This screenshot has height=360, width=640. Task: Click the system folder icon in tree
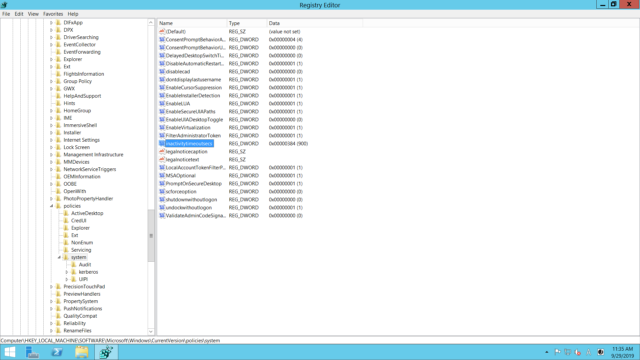pyautogui.click(x=66, y=257)
